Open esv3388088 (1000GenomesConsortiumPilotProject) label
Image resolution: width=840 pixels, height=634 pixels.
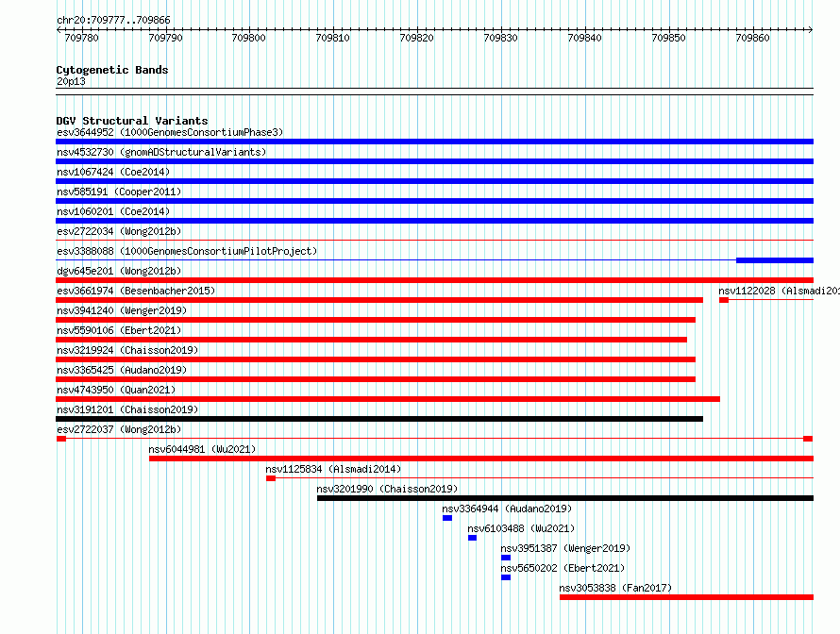[187, 251]
